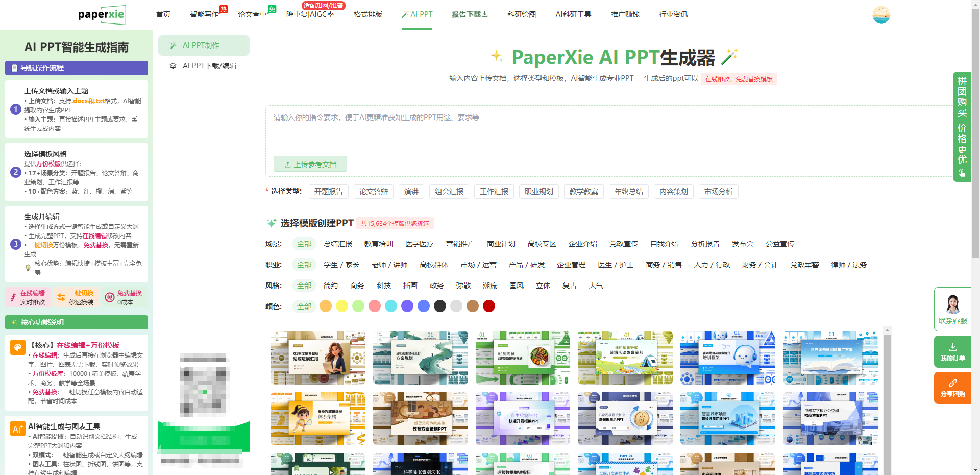Filter profession by 学生 / 家长
Screen dimensions: 980x475
pos(341,265)
